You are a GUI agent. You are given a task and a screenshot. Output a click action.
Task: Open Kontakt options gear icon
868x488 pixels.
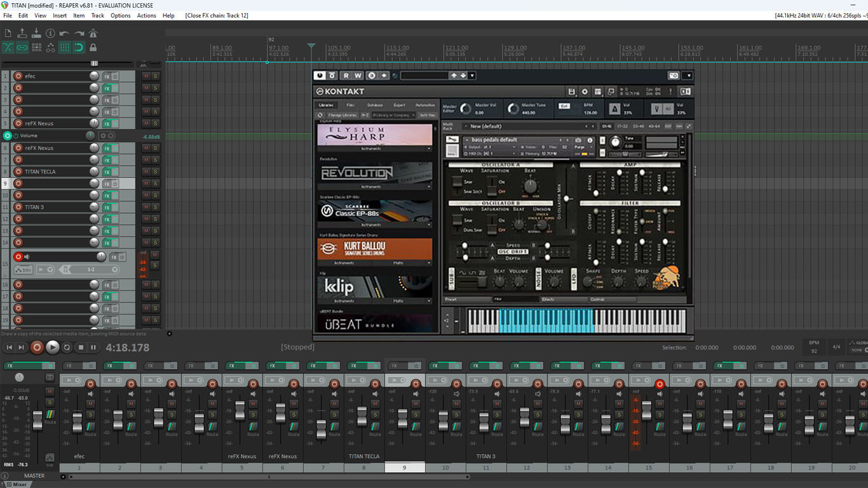point(585,91)
